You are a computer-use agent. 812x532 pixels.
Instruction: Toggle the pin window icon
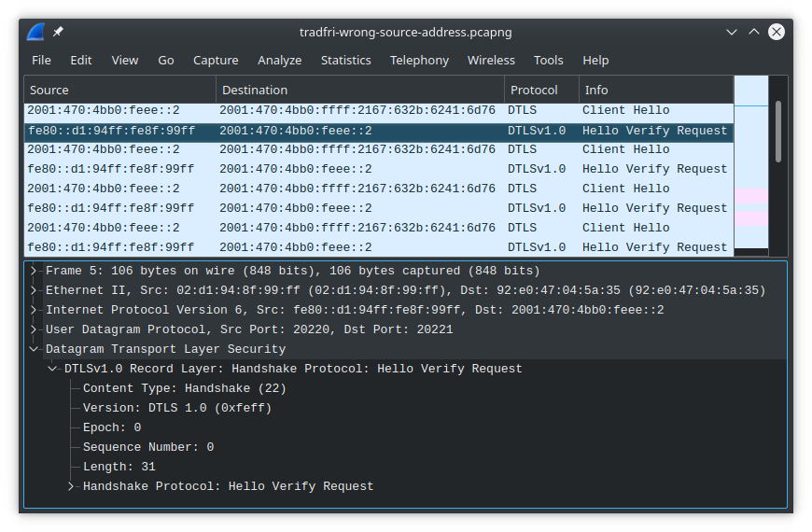point(58,32)
